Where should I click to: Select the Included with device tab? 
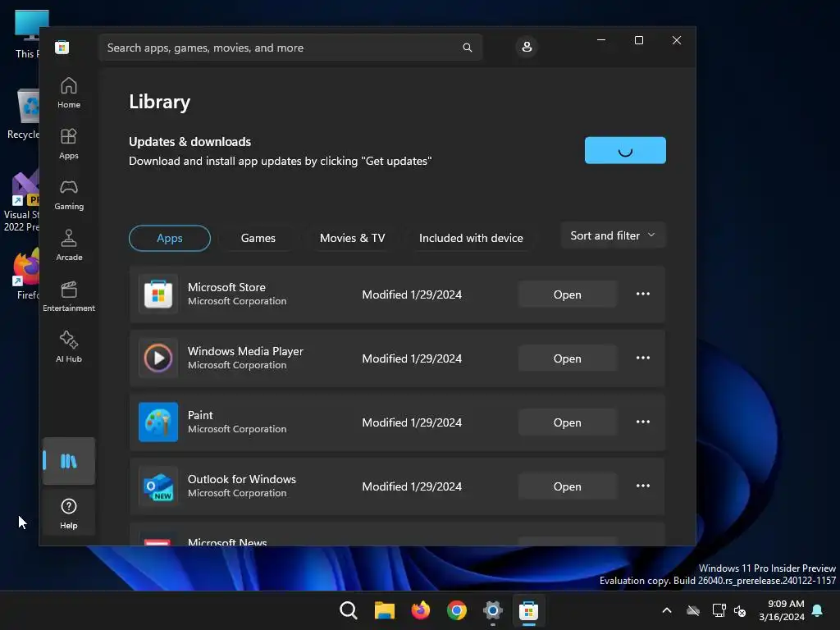[471, 239]
